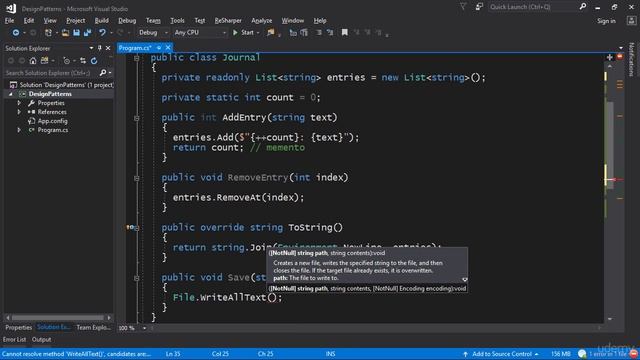The width and height of the screenshot is (640, 360).
Task: Expand the Program.cs tree node
Action: pyautogui.click(x=19, y=130)
